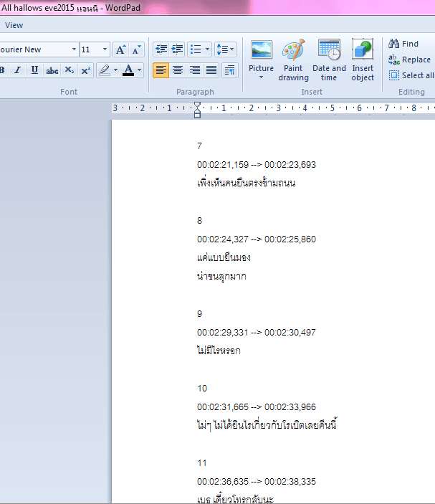
Task: Open the line spacing menu
Action: 226,49
